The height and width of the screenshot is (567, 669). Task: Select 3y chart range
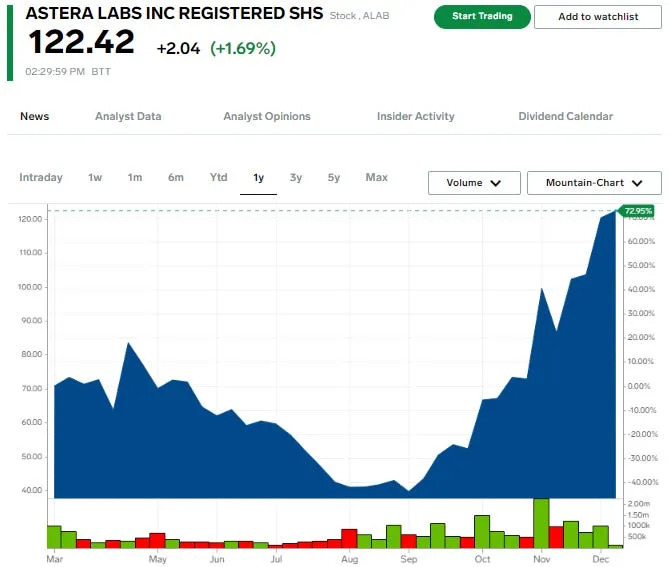click(x=296, y=177)
